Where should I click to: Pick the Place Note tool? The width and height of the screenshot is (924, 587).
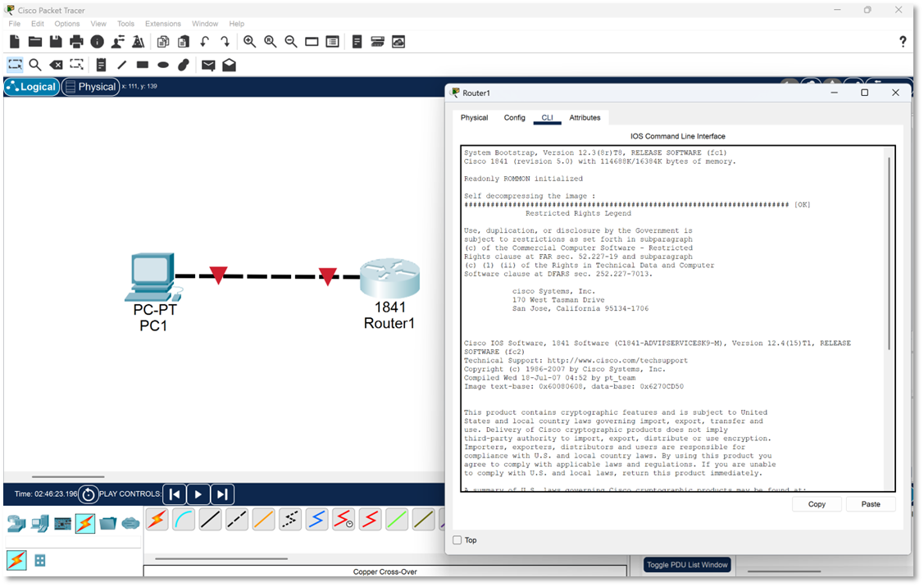[x=102, y=65]
